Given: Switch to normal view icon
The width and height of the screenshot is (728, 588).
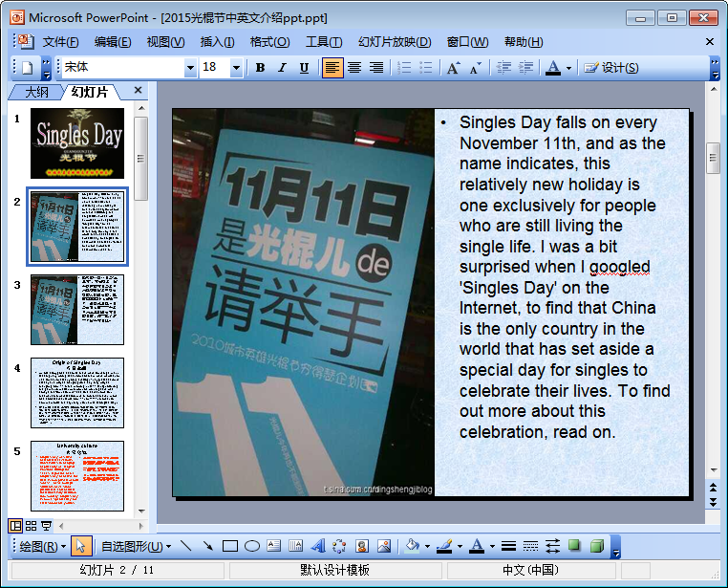Looking at the screenshot, I should point(15,526).
